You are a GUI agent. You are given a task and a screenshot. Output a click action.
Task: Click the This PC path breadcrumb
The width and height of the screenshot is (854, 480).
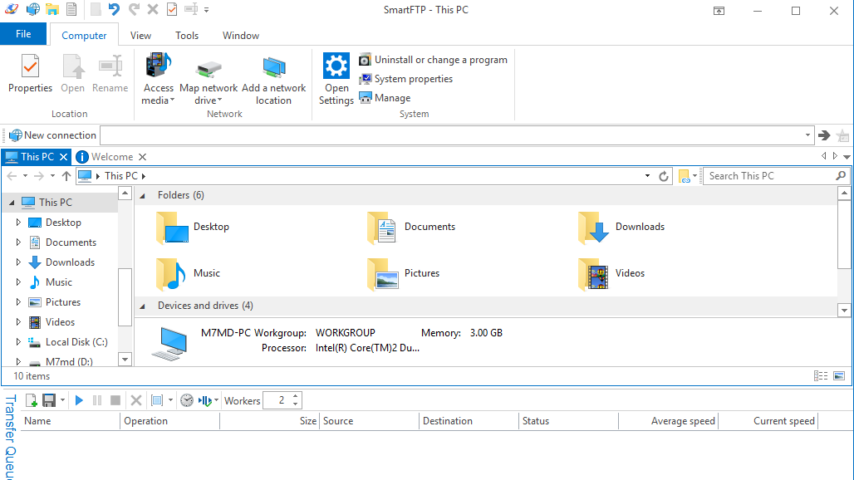coord(121,176)
